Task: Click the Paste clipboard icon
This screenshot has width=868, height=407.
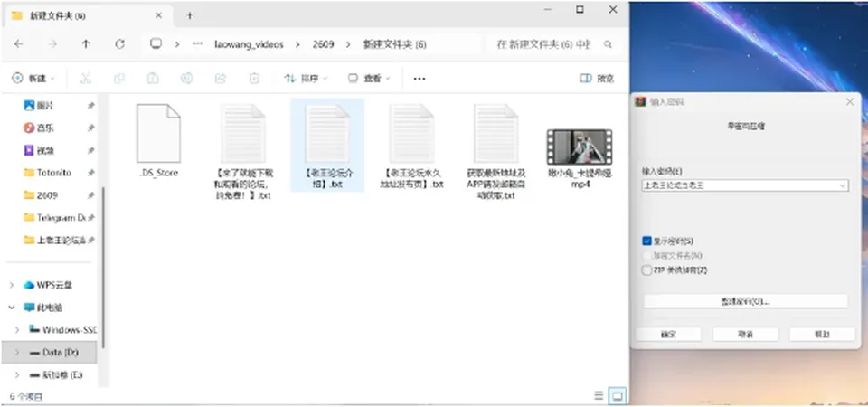Action: pyautogui.click(x=153, y=79)
